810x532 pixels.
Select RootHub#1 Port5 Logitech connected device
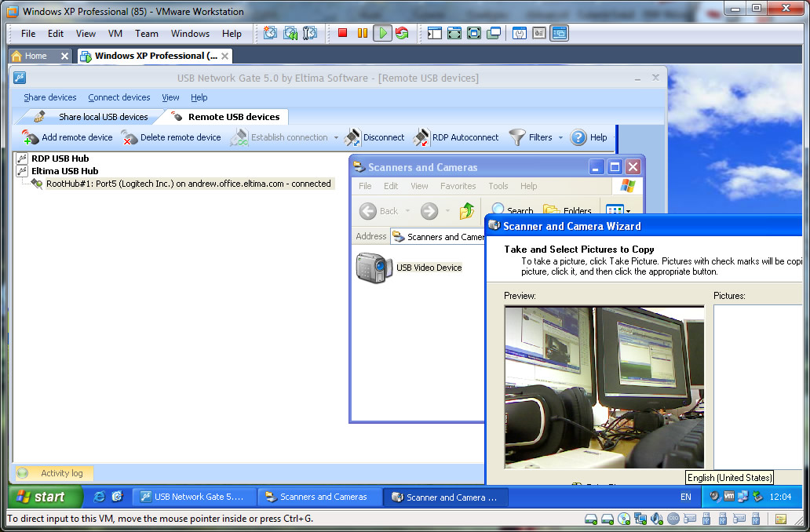(x=188, y=184)
